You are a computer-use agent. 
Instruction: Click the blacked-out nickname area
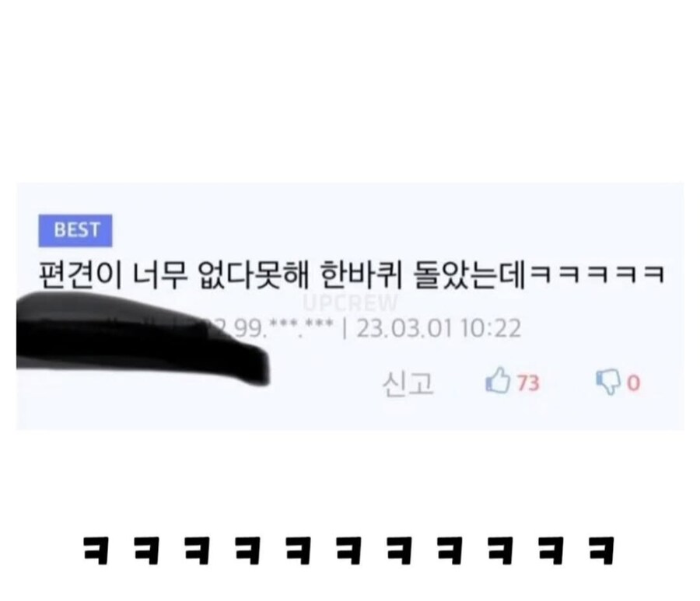[143, 337]
